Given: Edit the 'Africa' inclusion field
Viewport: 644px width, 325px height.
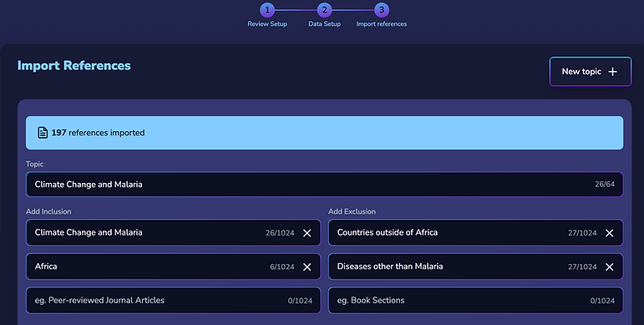Looking at the screenshot, I should [173, 267].
